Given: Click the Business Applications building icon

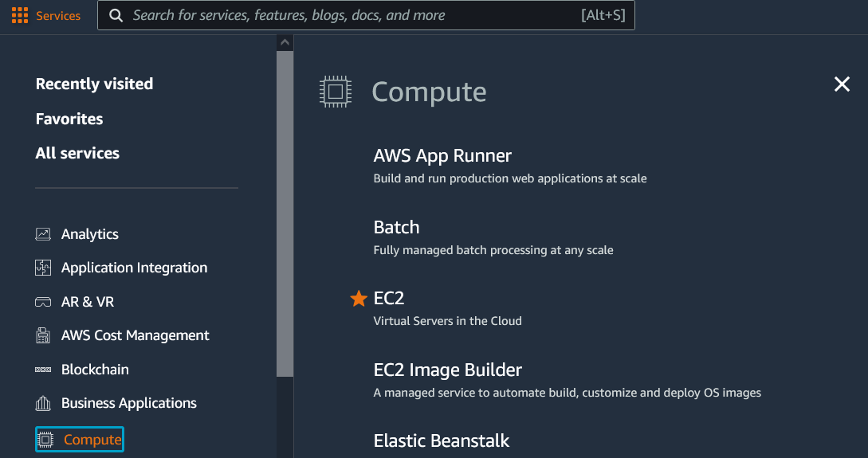Looking at the screenshot, I should (43, 403).
